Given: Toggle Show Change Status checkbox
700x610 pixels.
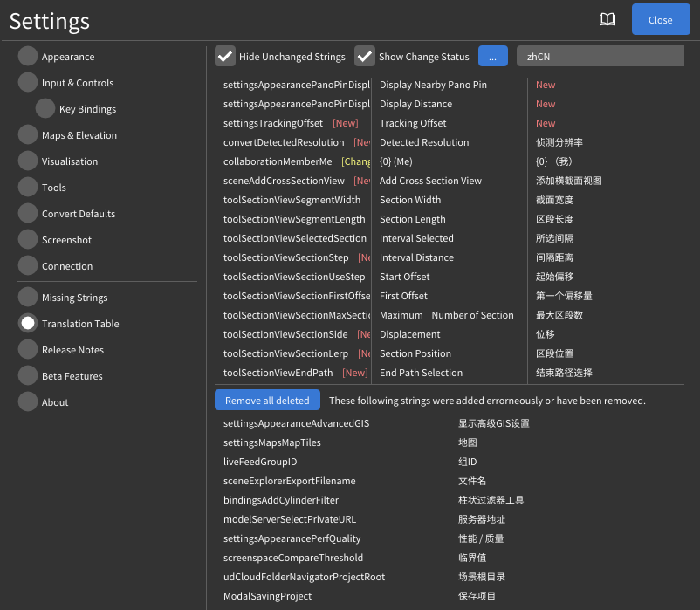Looking at the screenshot, I should click(x=365, y=57).
